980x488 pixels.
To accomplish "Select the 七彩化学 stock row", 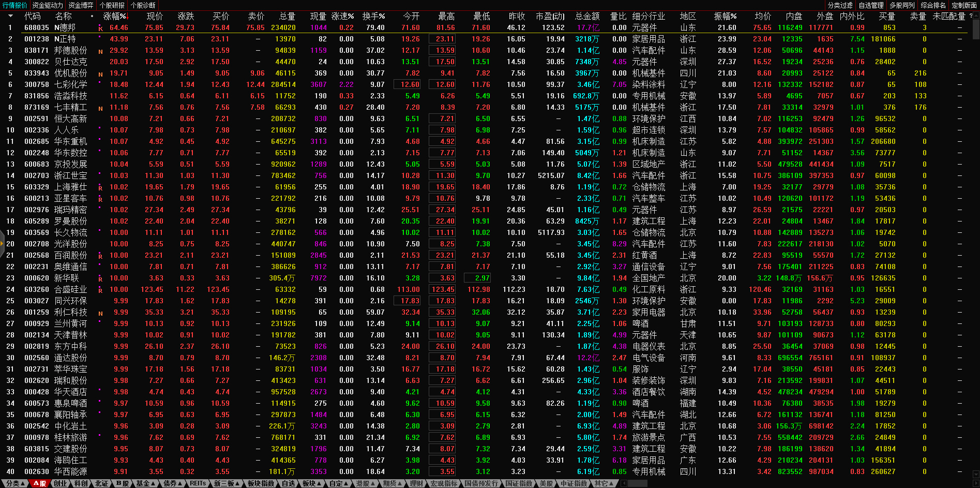I will (70, 84).
